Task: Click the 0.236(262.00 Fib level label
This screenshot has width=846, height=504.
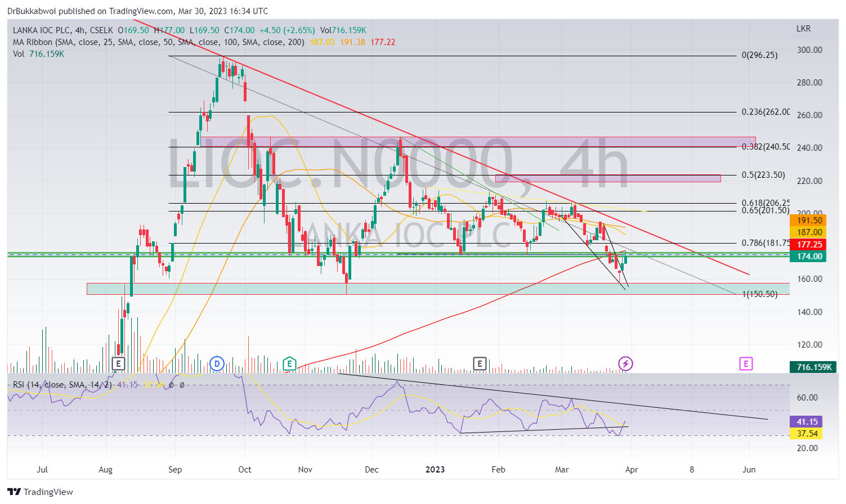Action: 766,111
